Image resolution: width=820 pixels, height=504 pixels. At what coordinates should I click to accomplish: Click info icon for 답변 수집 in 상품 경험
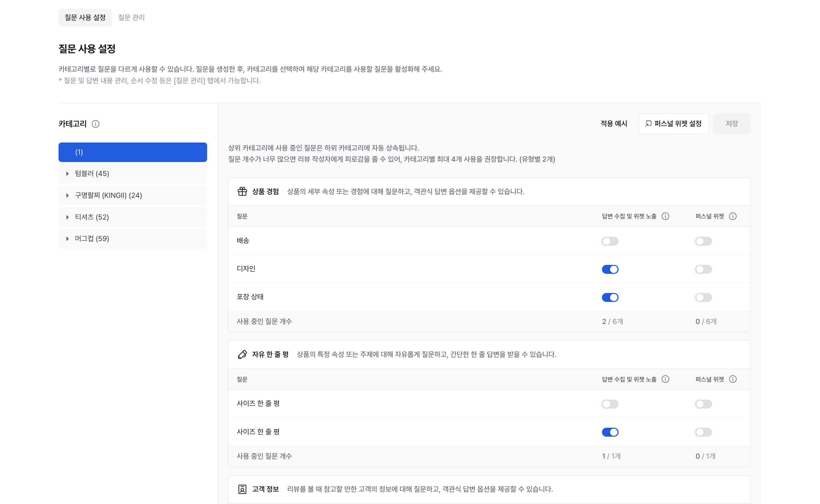[665, 216]
